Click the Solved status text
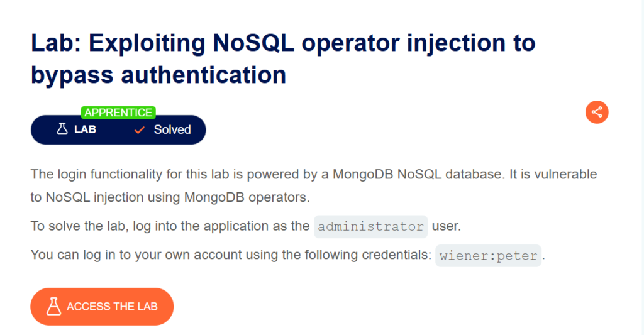 coord(172,130)
